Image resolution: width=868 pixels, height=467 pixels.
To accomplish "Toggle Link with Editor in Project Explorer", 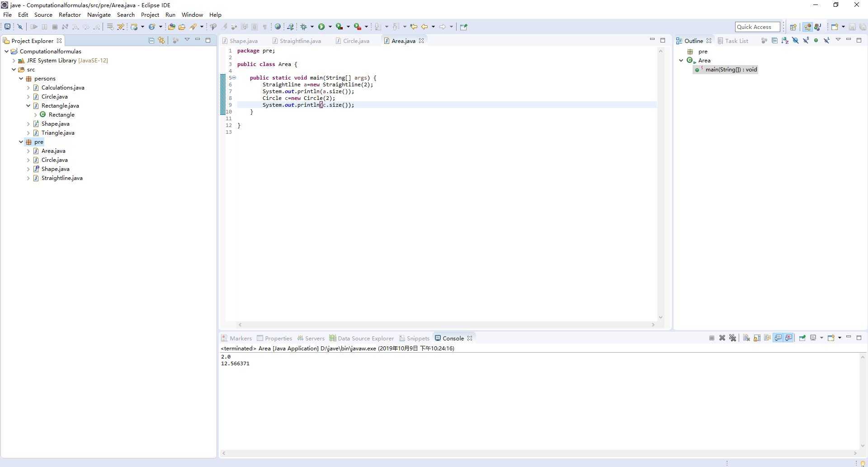I will [161, 40].
